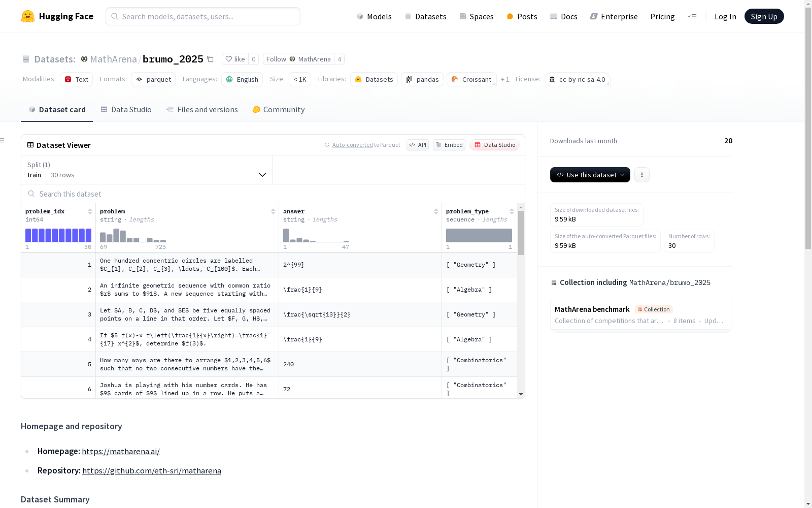Open the matharena.ai homepage link

121,451
